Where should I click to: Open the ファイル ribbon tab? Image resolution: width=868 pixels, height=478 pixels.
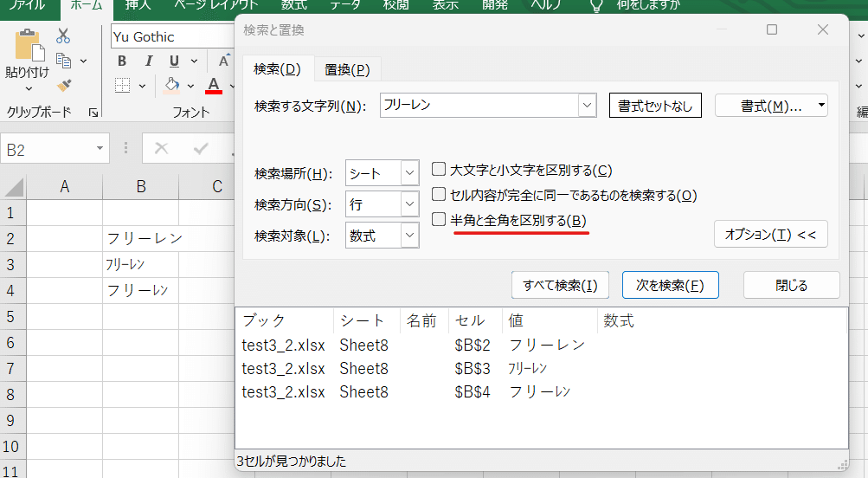pyautogui.click(x=27, y=5)
